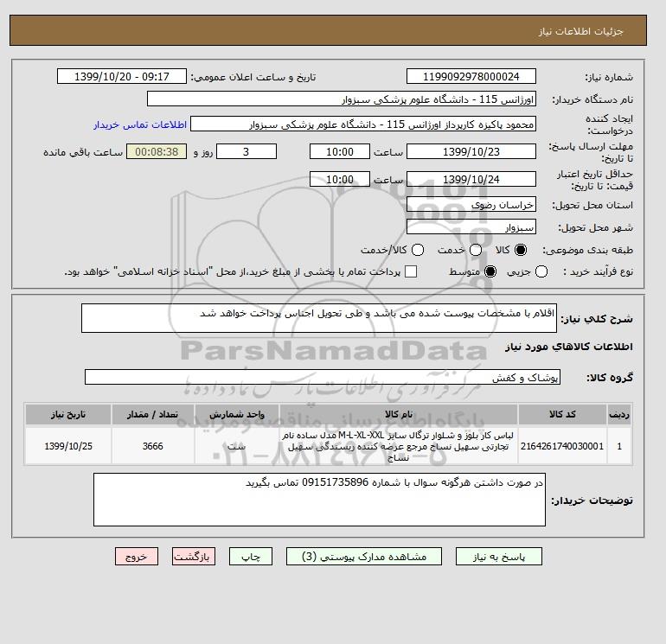Choose the متوسط purchase type radio
The width and height of the screenshot is (666, 644).
coord(490,271)
